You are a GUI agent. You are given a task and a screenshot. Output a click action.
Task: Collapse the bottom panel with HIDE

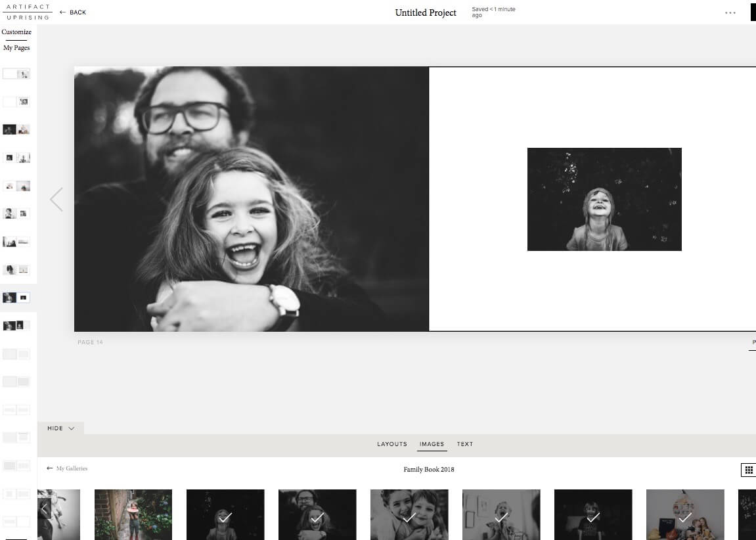coord(60,428)
